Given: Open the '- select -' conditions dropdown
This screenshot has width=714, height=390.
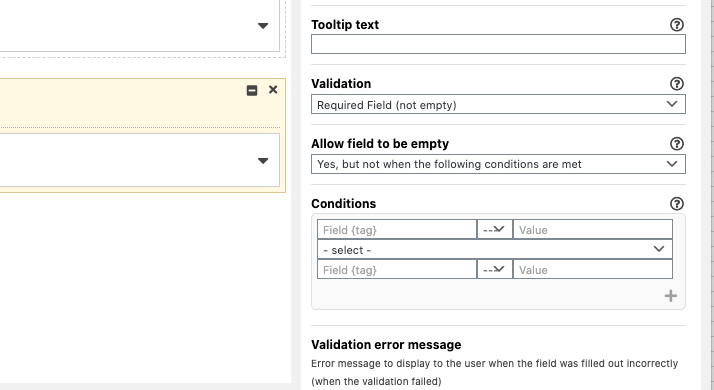Looking at the screenshot, I should click(x=495, y=250).
